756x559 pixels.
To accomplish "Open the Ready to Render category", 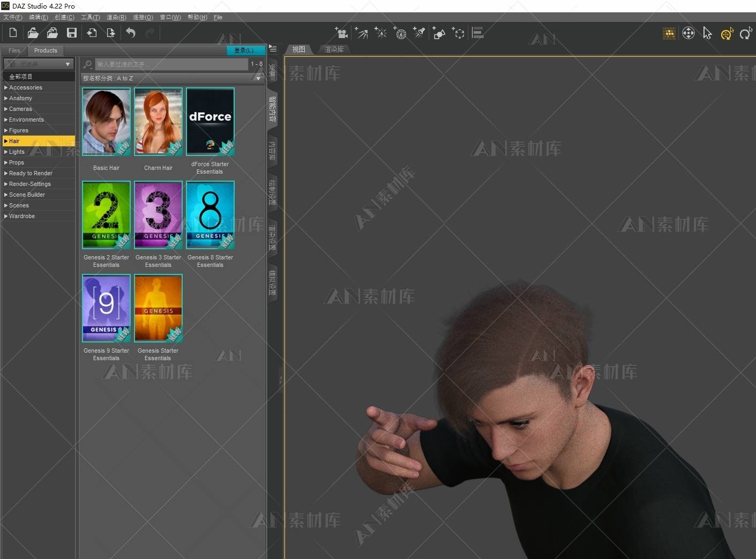I will 39,173.
